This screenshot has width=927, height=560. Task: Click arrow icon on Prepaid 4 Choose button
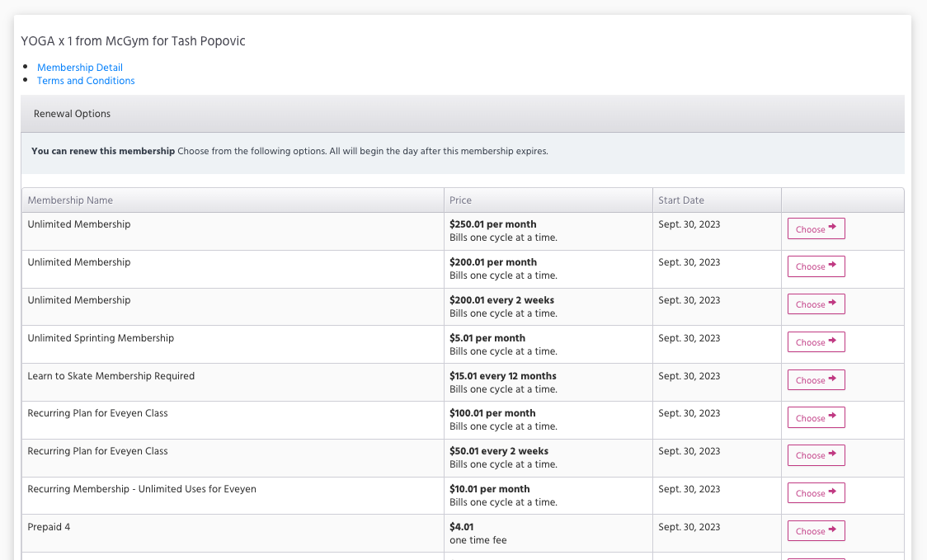coord(832,530)
